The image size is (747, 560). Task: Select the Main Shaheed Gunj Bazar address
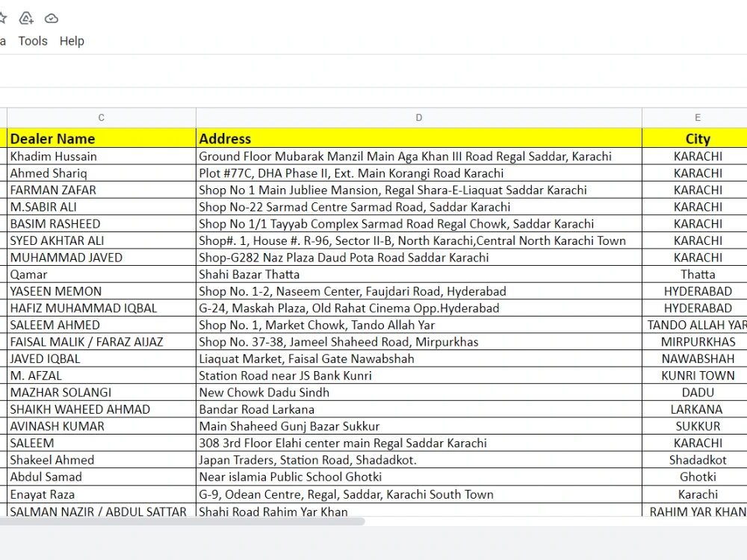coord(419,426)
